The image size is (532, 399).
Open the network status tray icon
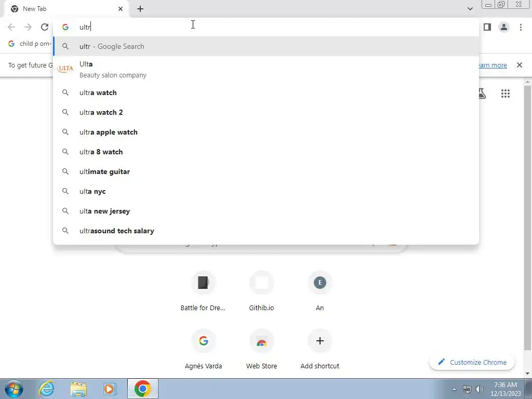[x=467, y=389]
